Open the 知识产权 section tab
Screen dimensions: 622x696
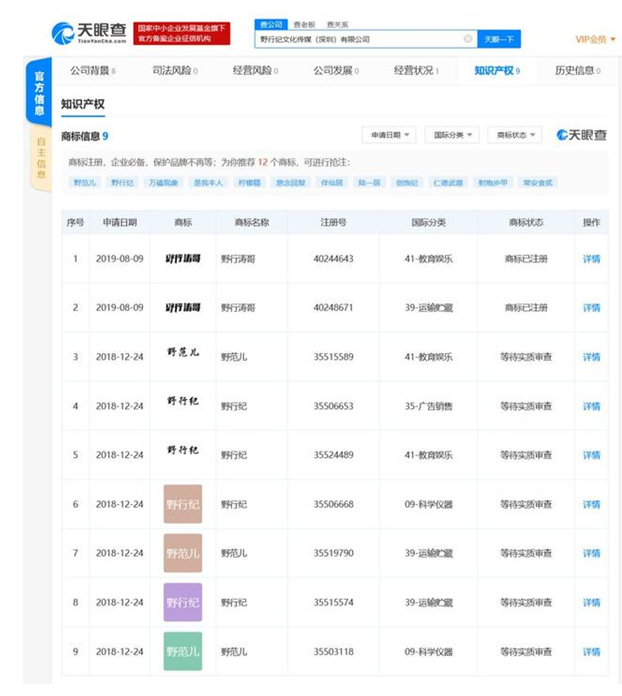click(x=497, y=71)
